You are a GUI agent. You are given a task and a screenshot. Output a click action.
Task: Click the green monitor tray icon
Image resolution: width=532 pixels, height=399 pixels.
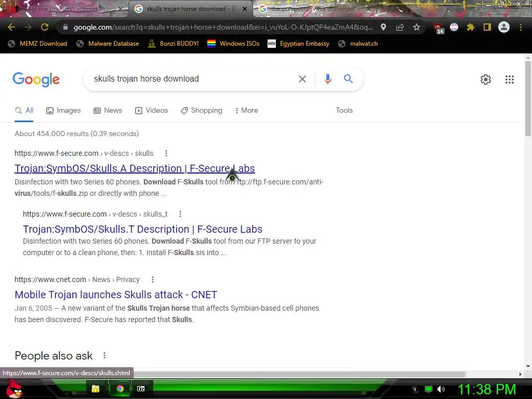tap(429, 390)
